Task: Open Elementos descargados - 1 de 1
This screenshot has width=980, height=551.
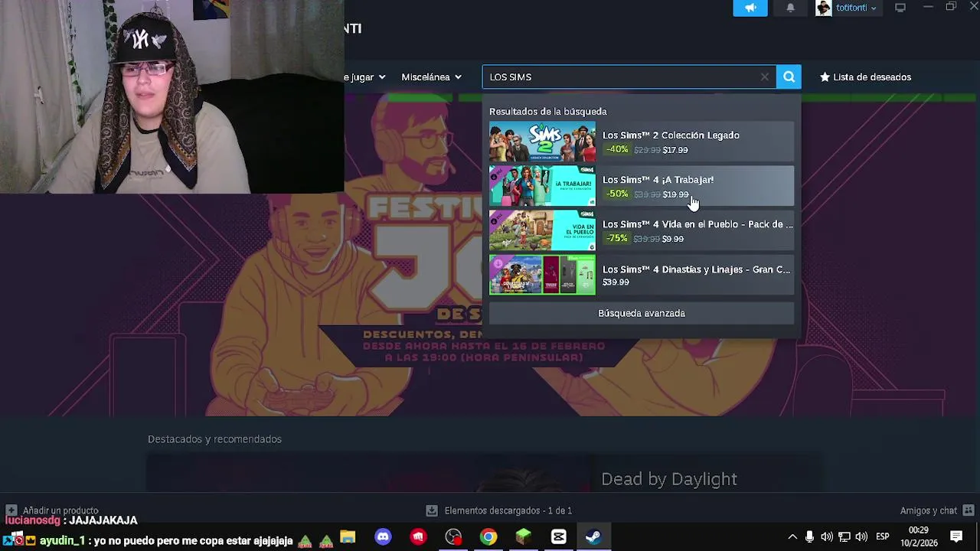Action: (508, 510)
